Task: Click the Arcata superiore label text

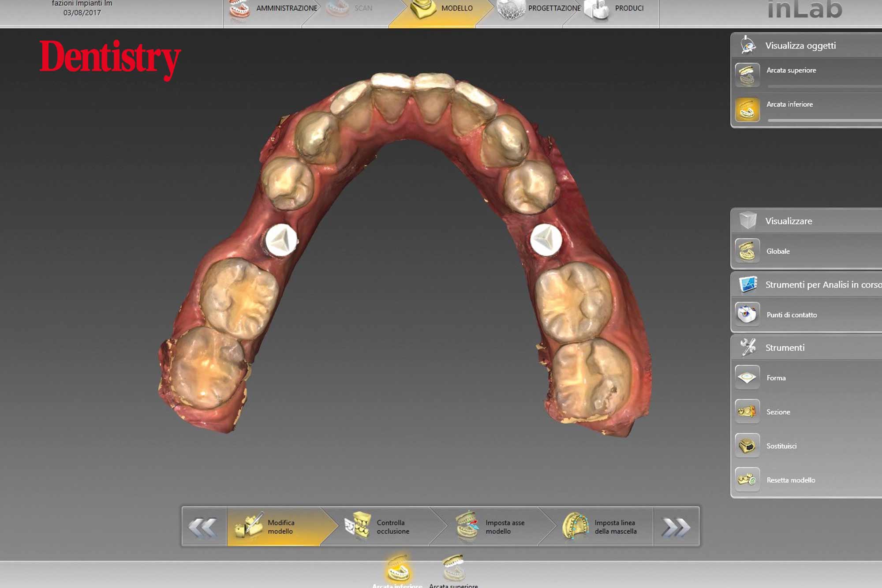Action: [x=791, y=70]
